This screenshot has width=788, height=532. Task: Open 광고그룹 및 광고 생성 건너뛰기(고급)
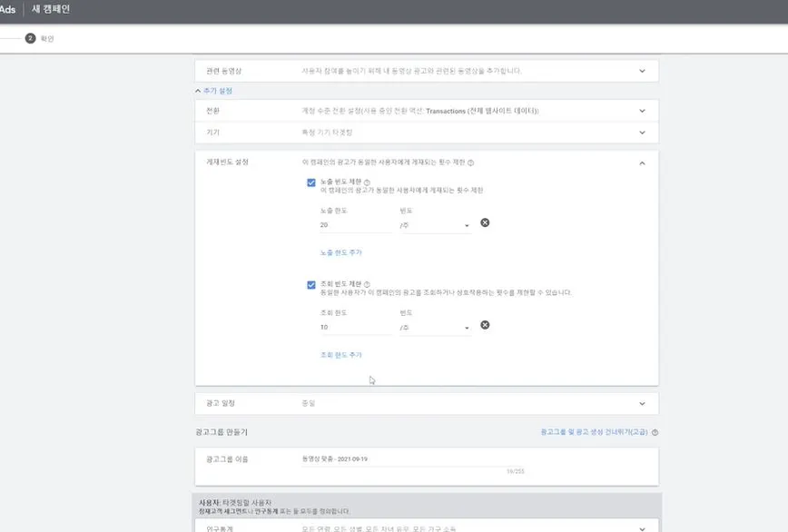595,434
